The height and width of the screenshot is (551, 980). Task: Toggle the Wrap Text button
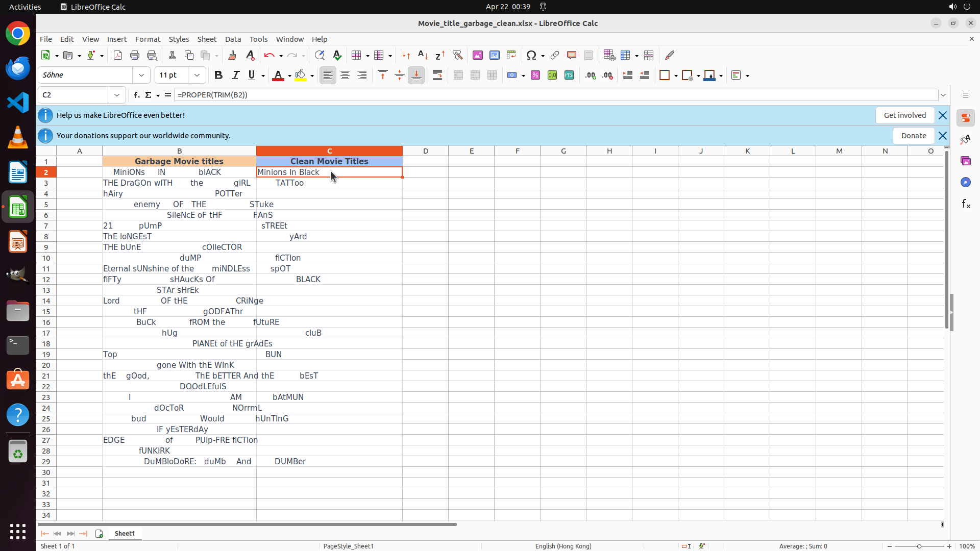point(437,76)
